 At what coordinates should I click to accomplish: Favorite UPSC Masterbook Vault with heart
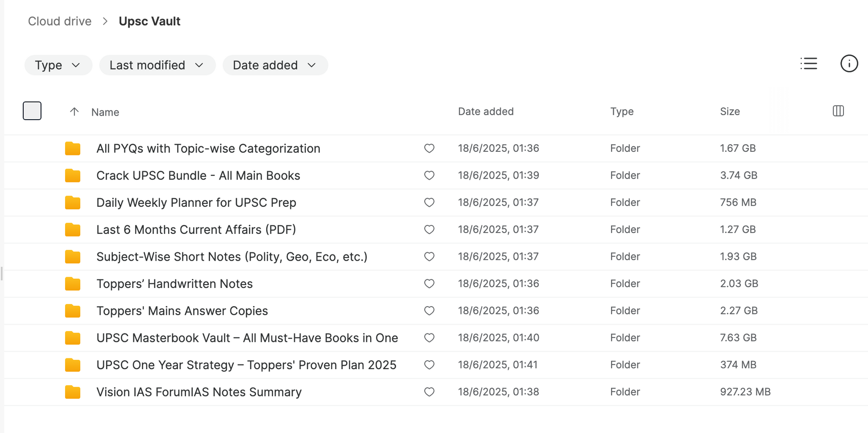pyautogui.click(x=429, y=338)
